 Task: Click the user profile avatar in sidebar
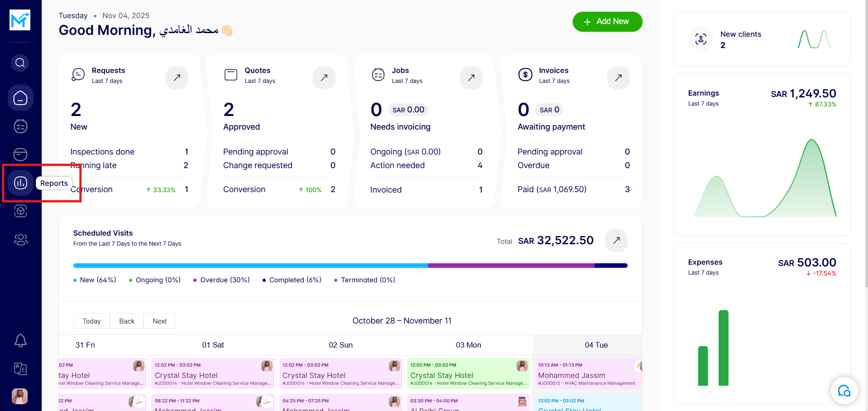click(20, 396)
